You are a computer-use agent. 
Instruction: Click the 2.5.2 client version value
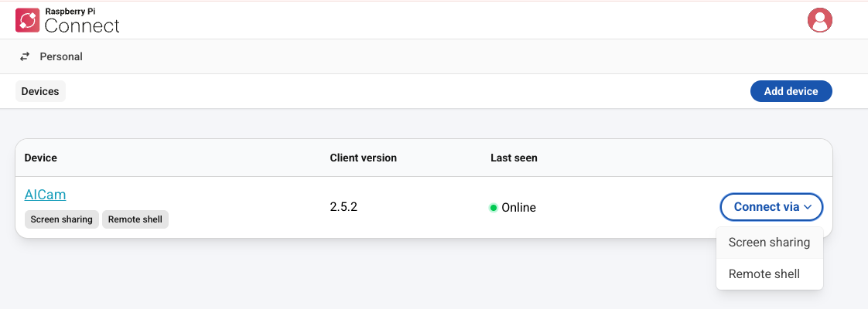(x=343, y=207)
